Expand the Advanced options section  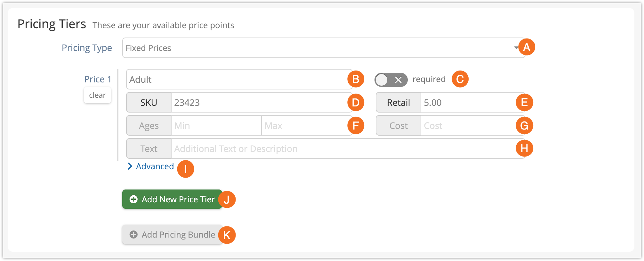click(x=151, y=166)
